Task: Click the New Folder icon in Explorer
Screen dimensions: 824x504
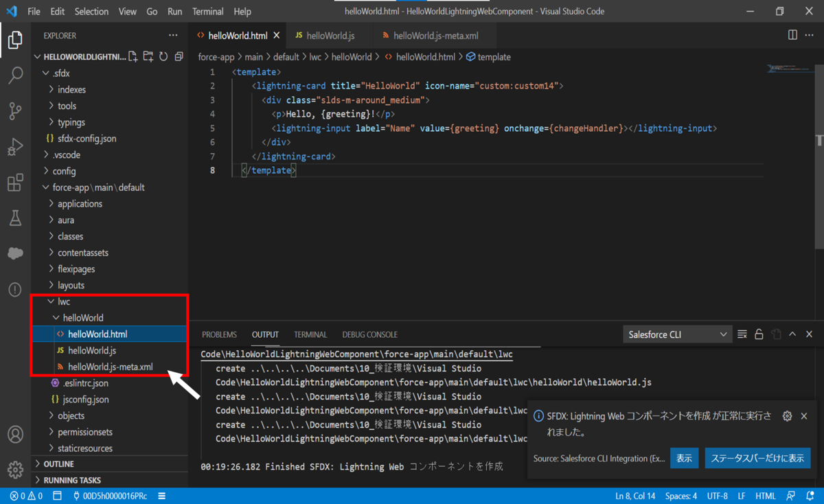Action: click(x=148, y=57)
